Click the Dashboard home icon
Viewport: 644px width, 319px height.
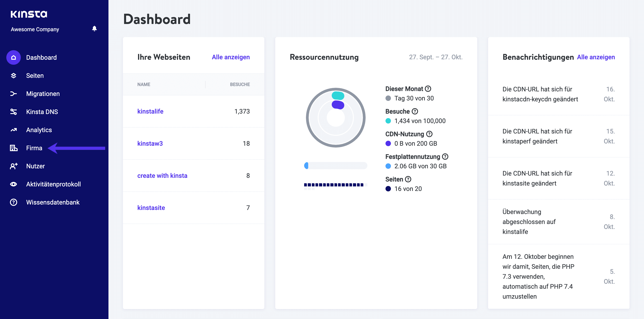[x=14, y=57]
